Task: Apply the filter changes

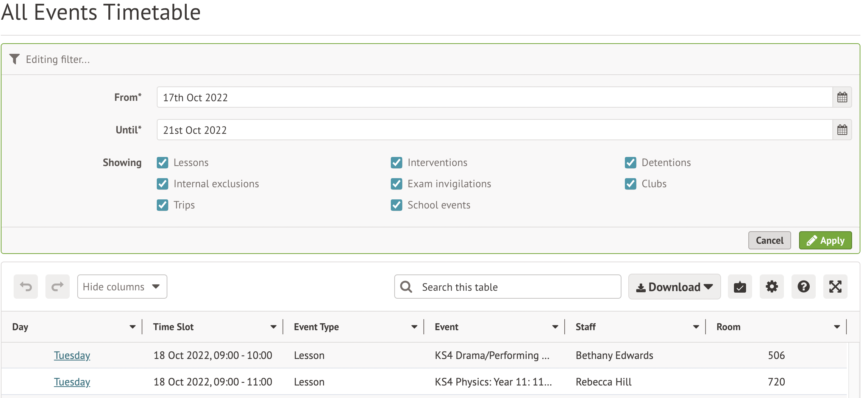Action: click(825, 240)
